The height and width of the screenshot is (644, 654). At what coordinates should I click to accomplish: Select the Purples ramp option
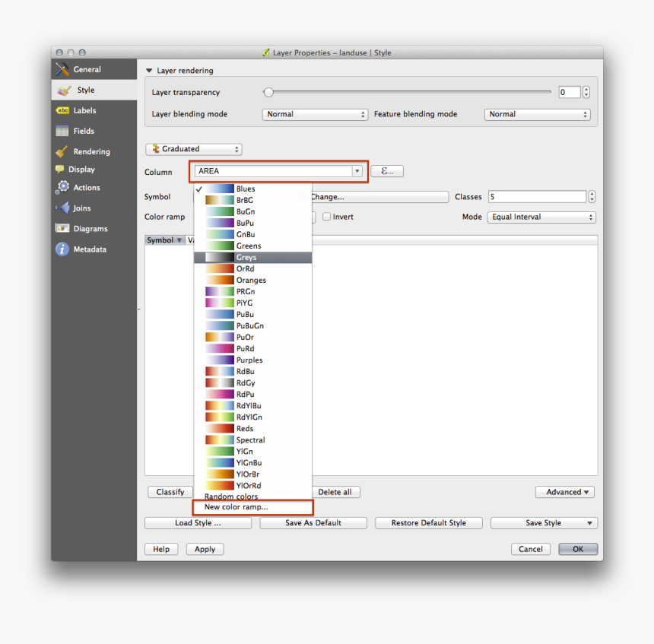click(x=252, y=360)
